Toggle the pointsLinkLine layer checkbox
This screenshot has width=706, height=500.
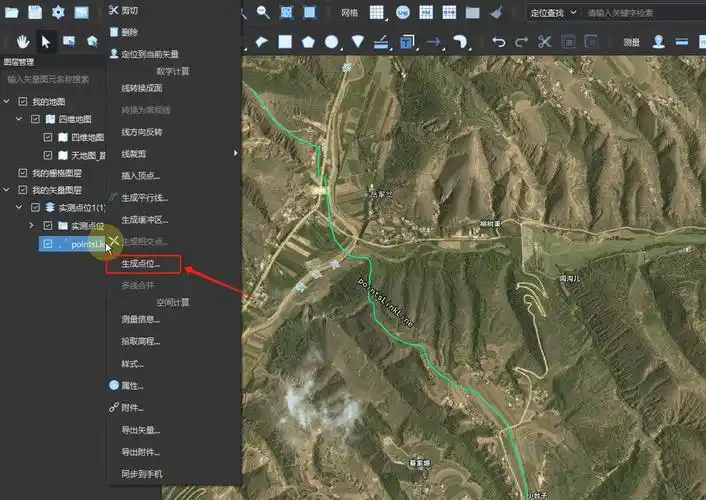(48, 244)
